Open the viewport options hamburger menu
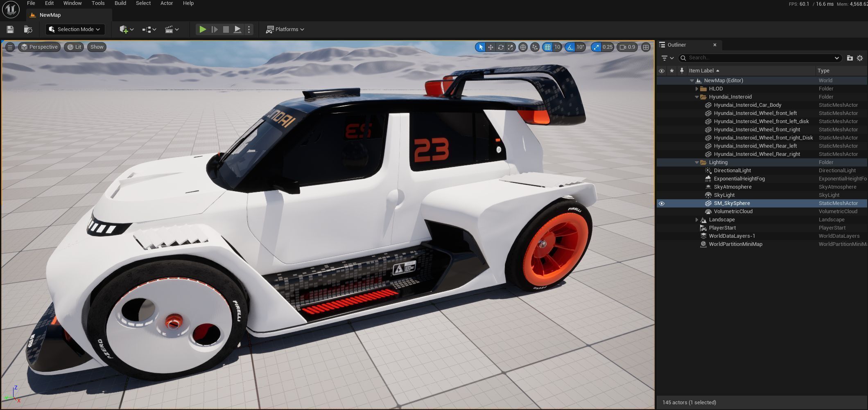 [10, 47]
